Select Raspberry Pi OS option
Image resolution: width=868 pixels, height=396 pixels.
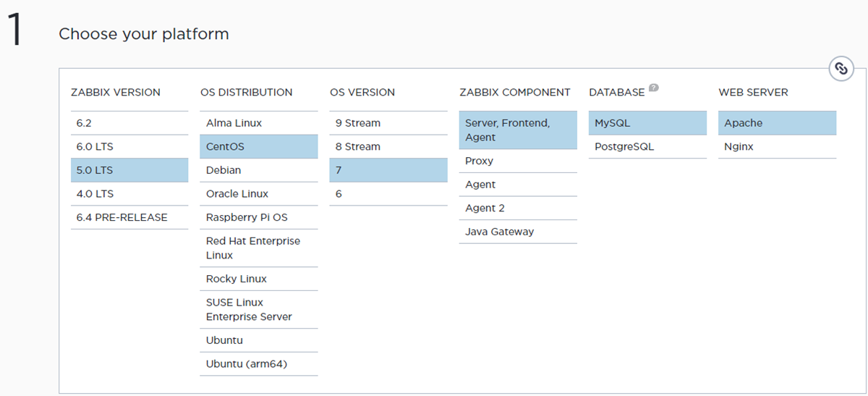[259, 217]
